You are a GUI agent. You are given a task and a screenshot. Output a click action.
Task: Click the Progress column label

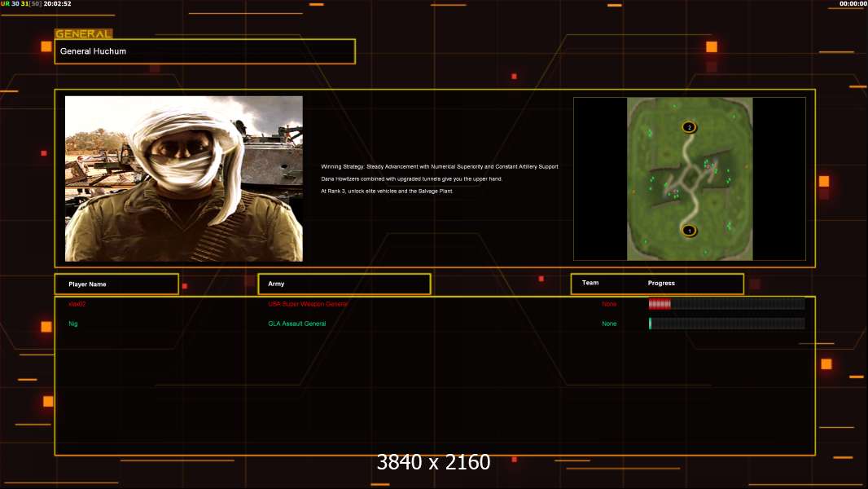coord(661,283)
